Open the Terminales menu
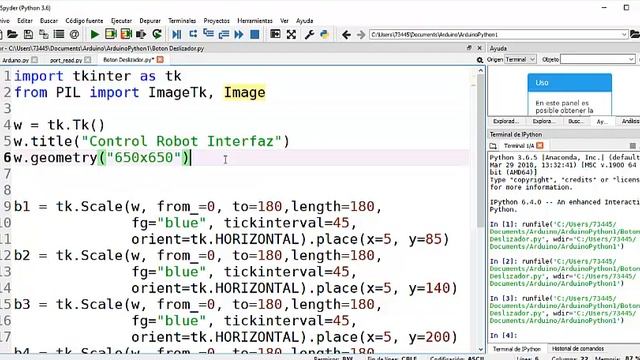Image resolution: width=640 pixels, height=360 pixels. pos(182,20)
